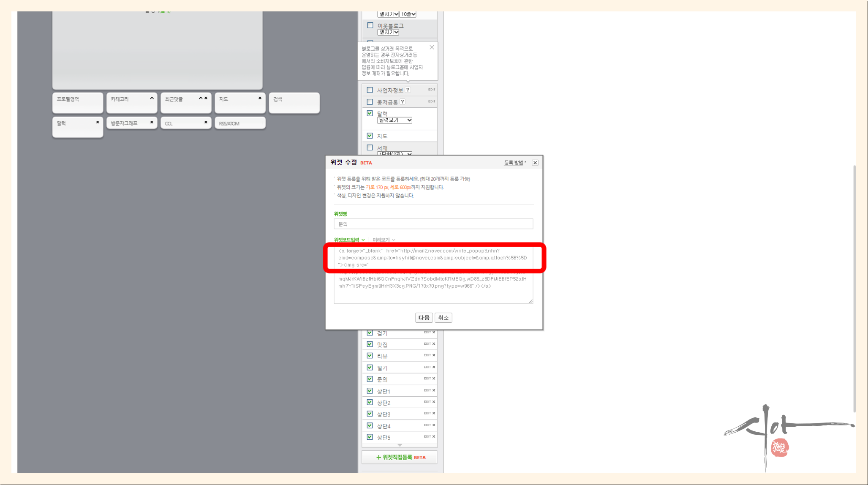Delete the 상단5 widget with its X
Image resolution: width=868 pixels, height=485 pixels.
point(434,436)
